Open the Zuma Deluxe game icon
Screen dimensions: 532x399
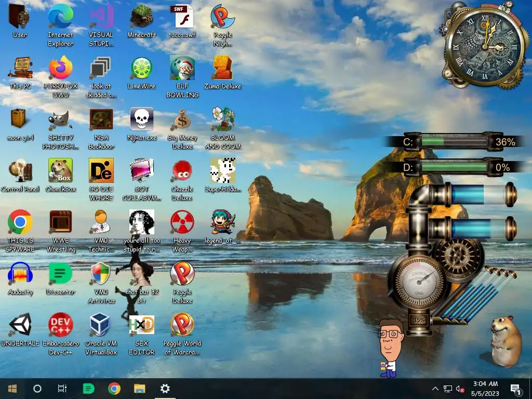click(222, 68)
